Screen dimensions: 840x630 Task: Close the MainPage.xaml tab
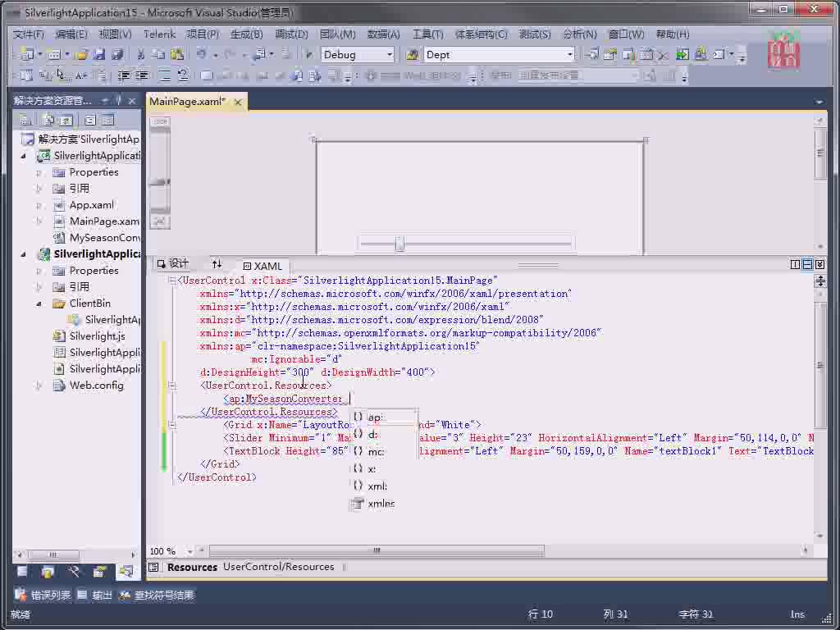[x=238, y=102]
